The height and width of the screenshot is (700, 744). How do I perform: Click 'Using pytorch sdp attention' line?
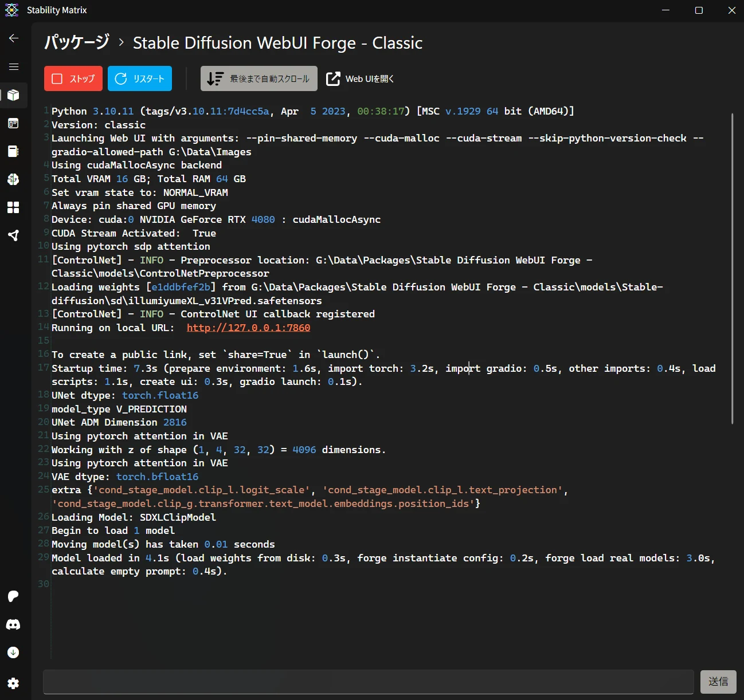pyautogui.click(x=131, y=246)
